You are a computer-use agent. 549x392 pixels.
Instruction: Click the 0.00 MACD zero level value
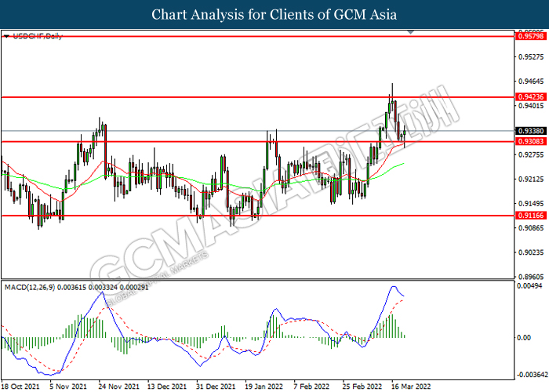click(524, 338)
